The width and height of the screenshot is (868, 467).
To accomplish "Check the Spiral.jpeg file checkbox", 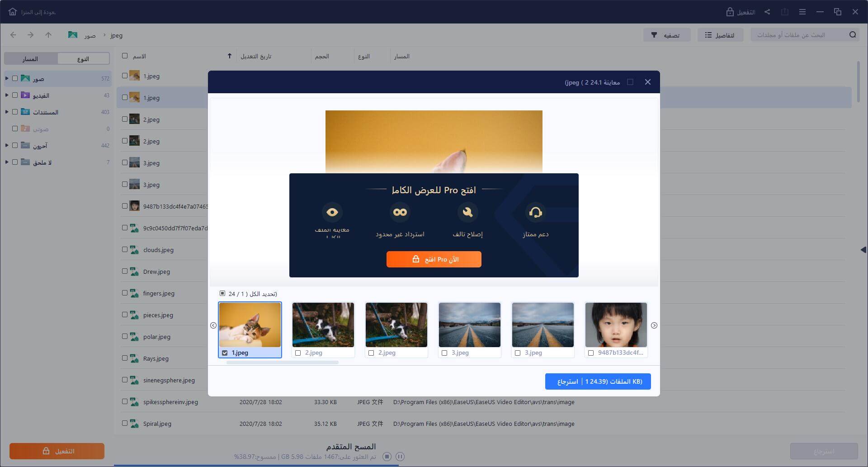I will 125,424.
